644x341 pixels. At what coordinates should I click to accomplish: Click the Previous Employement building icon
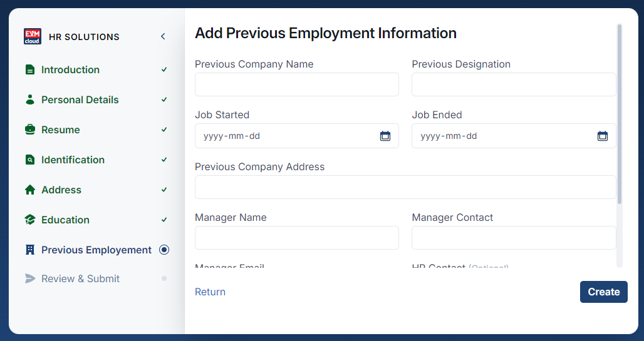pos(30,250)
